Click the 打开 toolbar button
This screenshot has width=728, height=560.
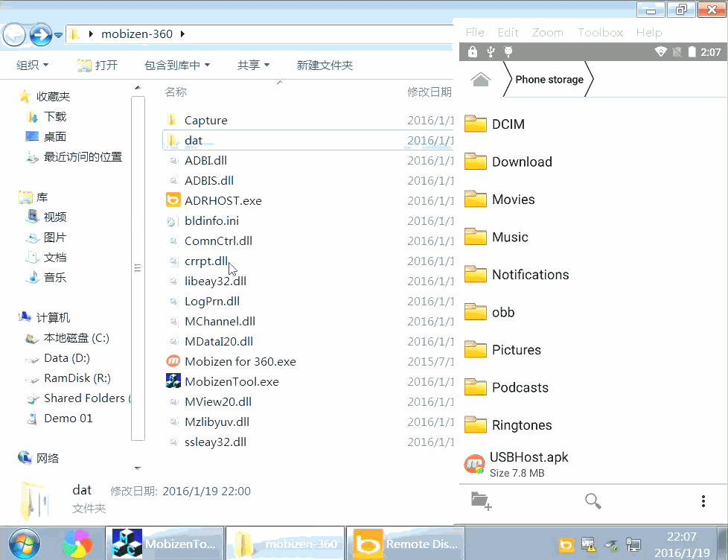(x=97, y=65)
